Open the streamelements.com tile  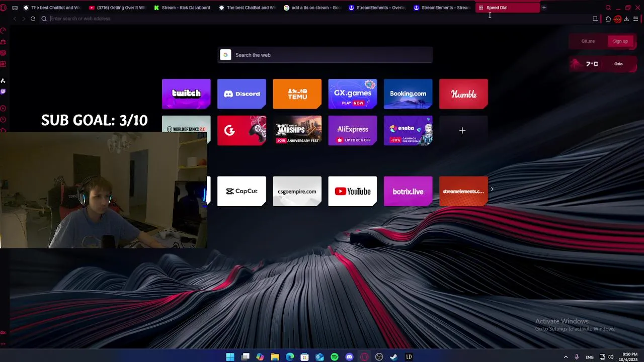click(463, 191)
